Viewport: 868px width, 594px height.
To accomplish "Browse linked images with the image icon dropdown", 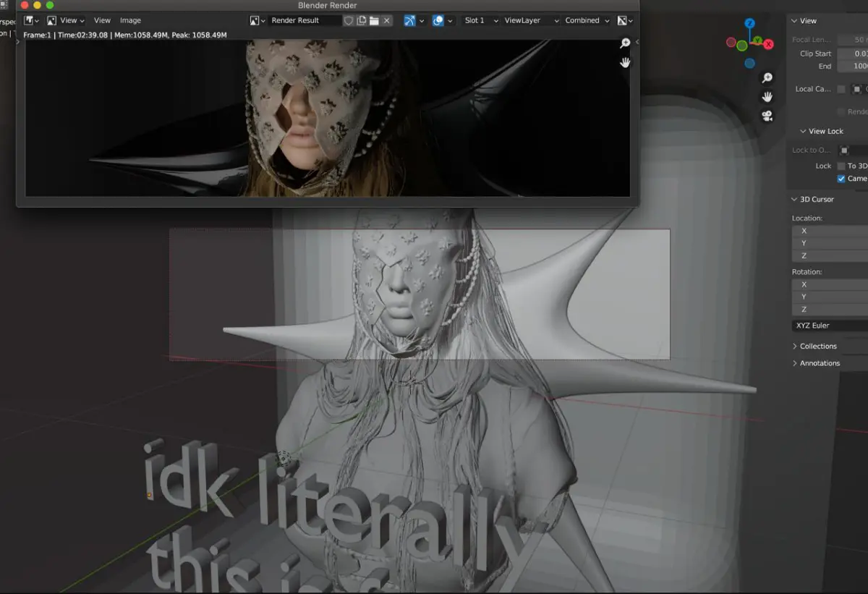I will point(258,20).
